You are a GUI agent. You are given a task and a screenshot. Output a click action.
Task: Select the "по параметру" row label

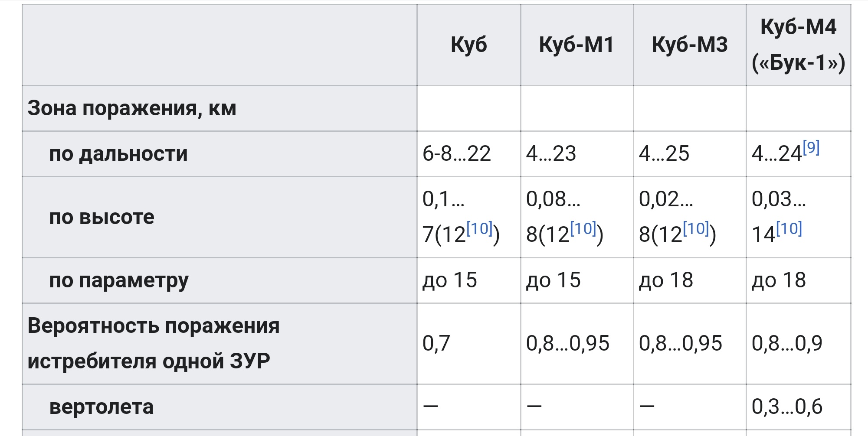click(119, 280)
